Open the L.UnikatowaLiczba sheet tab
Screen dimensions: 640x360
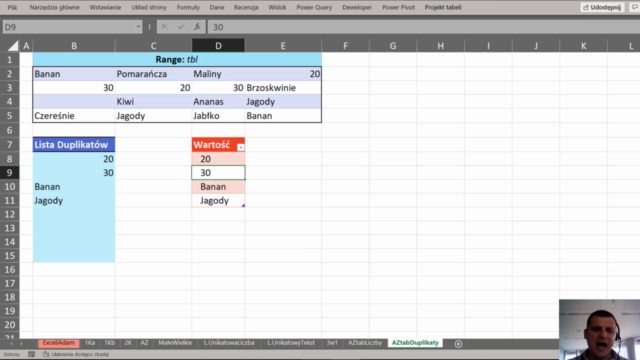pyautogui.click(x=229, y=343)
